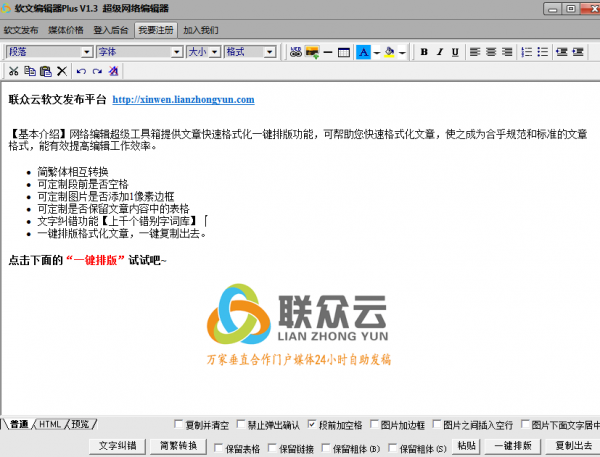Enable the 图片之间插入空行 checkbox
The width and height of the screenshot is (600, 457).
pos(437,424)
